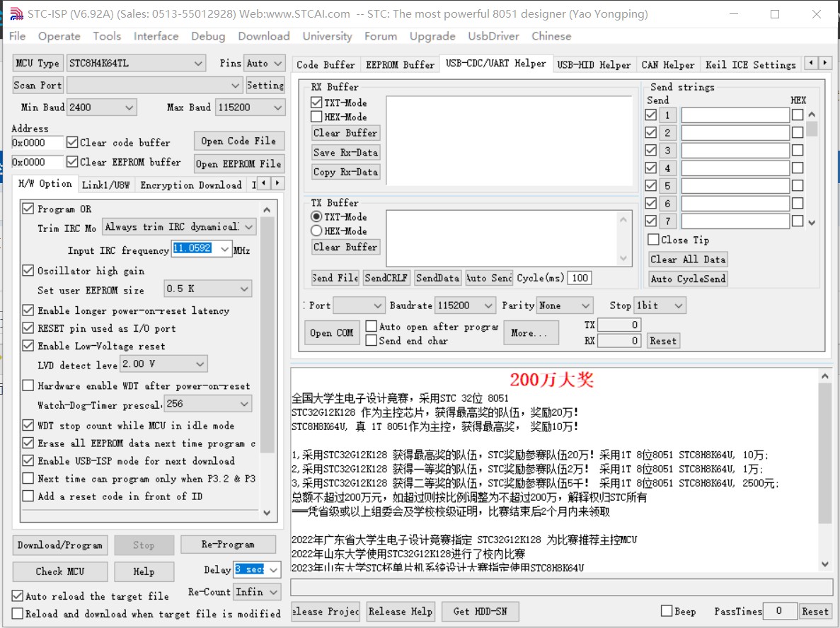Click Clear All Data button

pyautogui.click(x=688, y=259)
